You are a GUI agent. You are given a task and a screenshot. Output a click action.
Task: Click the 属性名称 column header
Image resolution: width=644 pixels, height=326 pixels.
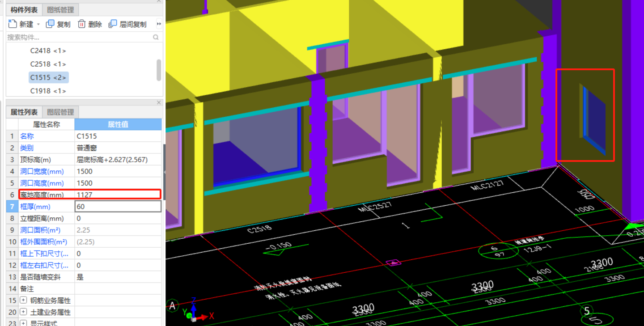(x=47, y=124)
